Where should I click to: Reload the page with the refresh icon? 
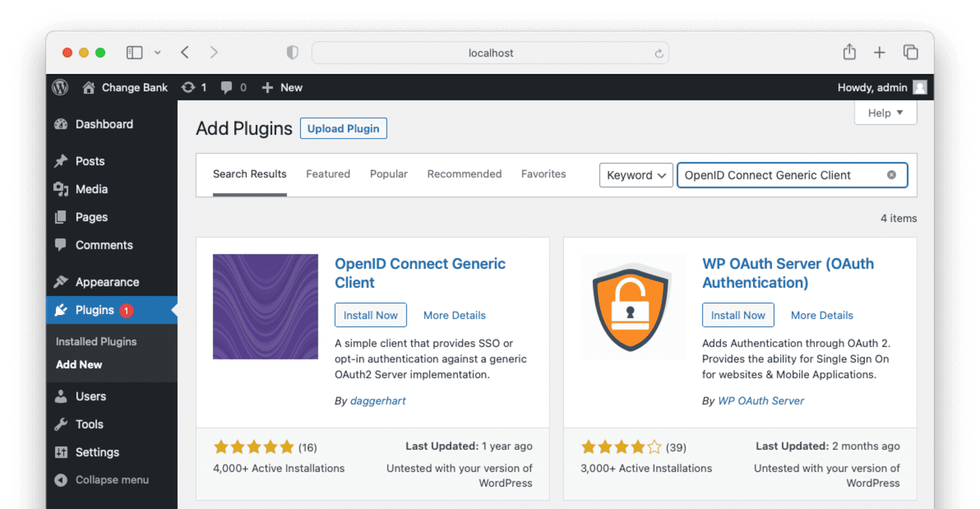(659, 53)
